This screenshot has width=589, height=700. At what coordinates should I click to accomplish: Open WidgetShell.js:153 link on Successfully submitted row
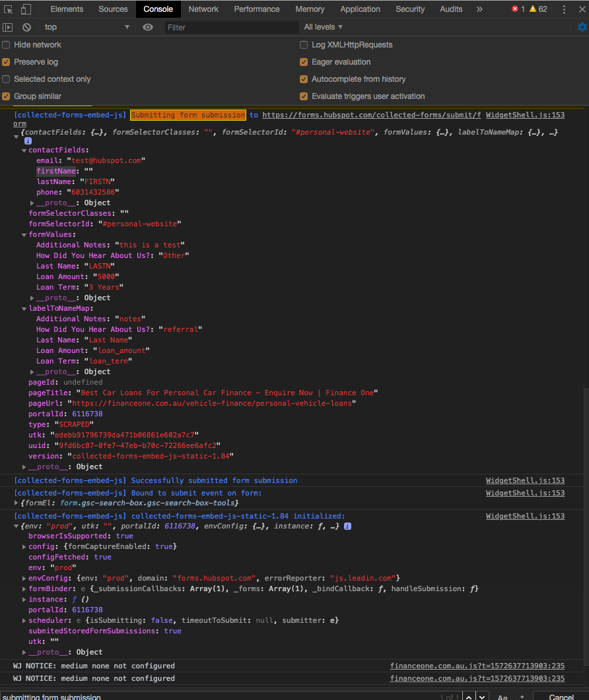(525, 480)
